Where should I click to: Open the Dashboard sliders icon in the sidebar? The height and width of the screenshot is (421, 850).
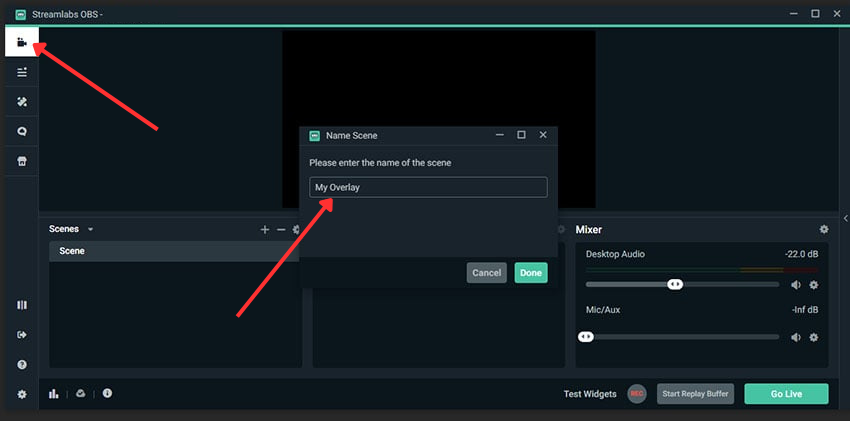[22, 72]
